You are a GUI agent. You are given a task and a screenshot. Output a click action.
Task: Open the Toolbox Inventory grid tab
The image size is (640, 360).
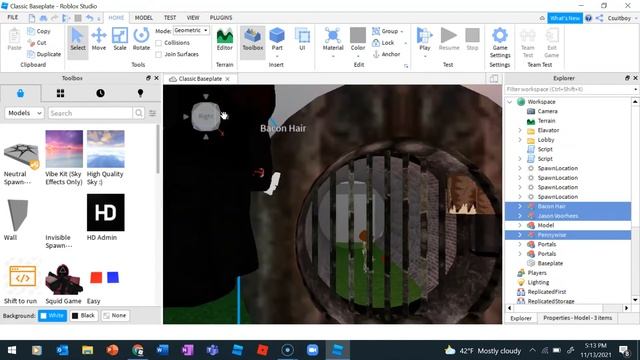[60, 93]
